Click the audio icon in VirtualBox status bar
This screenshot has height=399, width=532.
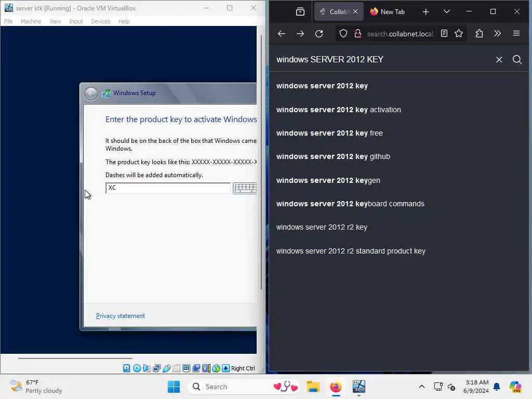point(147,368)
